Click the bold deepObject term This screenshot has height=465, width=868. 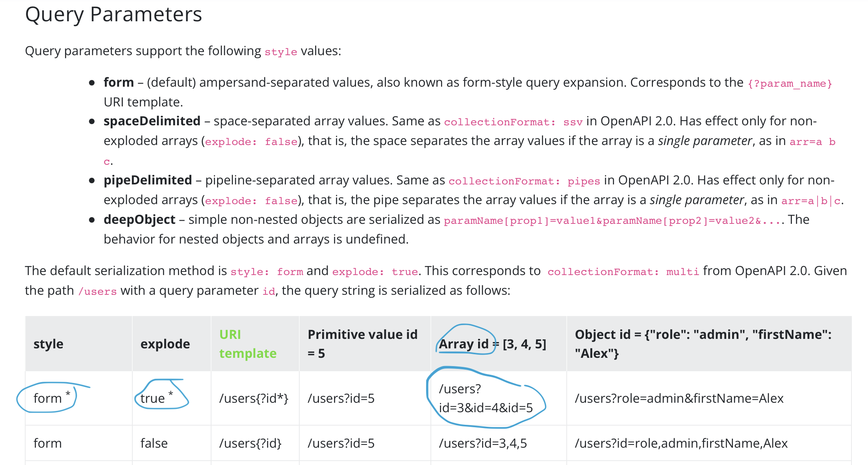click(x=139, y=219)
